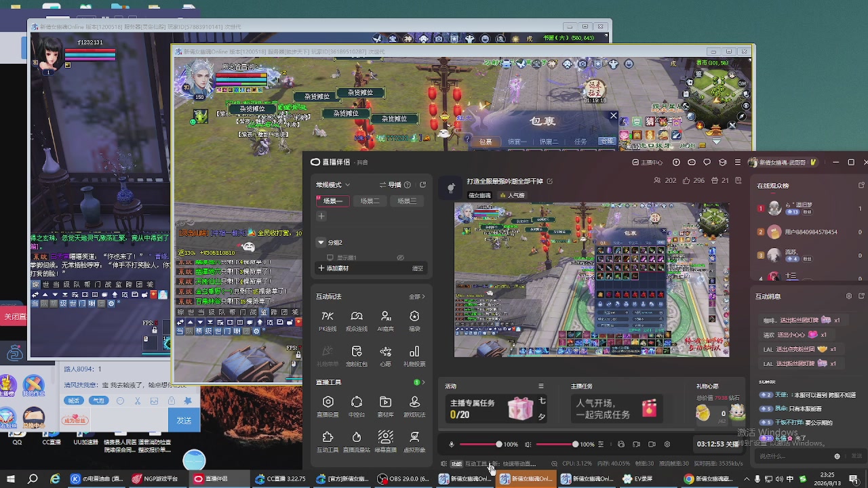The width and height of the screenshot is (868, 488).
Task: Switch to 场景二 scene tab
Action: (370, 201)
